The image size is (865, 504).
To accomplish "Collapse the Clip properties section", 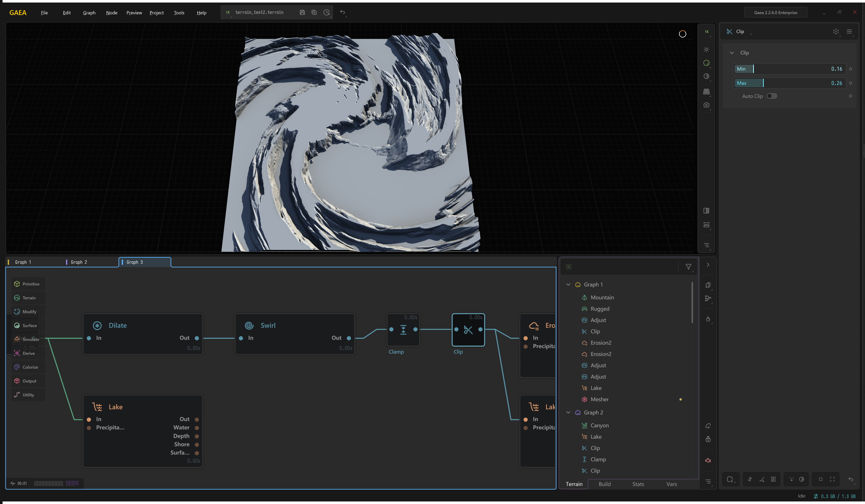I will click(x=731, y=53).
